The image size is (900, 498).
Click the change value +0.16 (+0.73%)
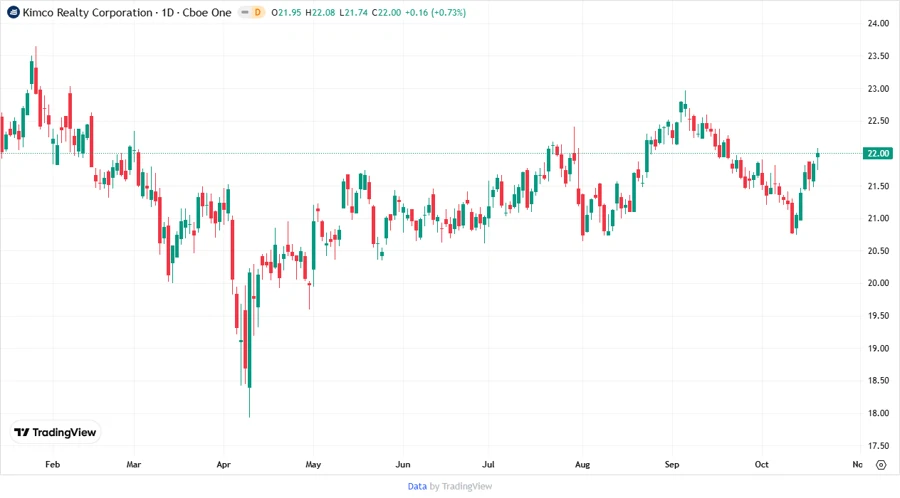coord(436,12)
